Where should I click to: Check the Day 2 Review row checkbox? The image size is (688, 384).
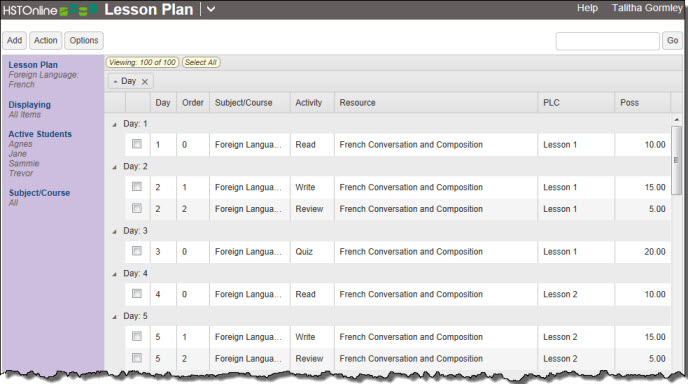pos(137,208)
